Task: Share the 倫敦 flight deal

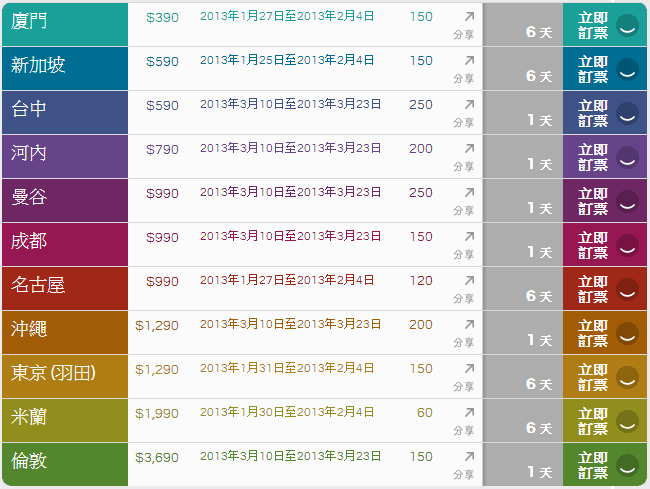Action: click(469, 457)
